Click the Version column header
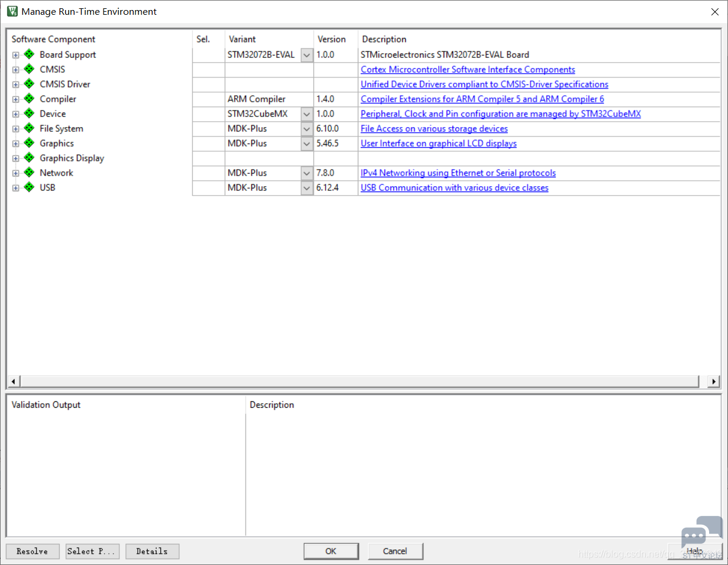The image size is (728, 565). 332,39
